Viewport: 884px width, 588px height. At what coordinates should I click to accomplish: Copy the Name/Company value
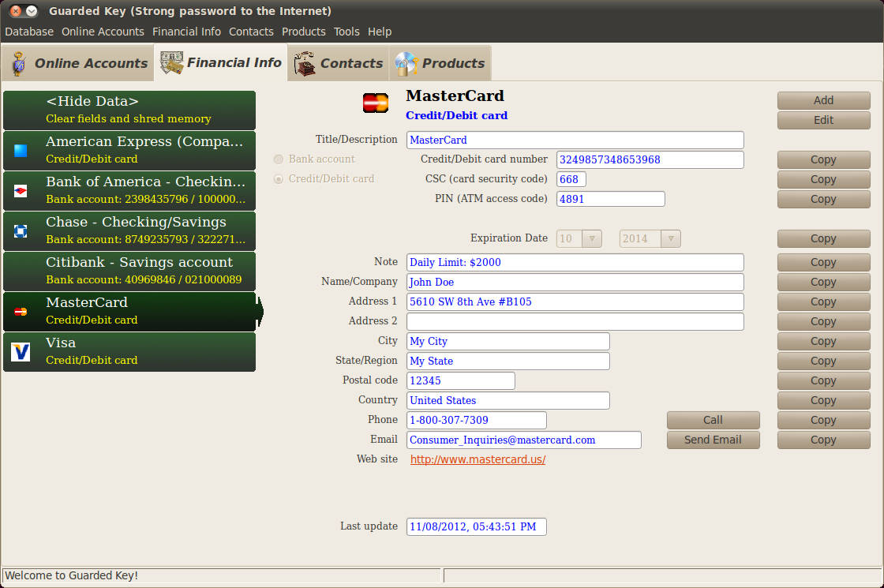(823, 282)
